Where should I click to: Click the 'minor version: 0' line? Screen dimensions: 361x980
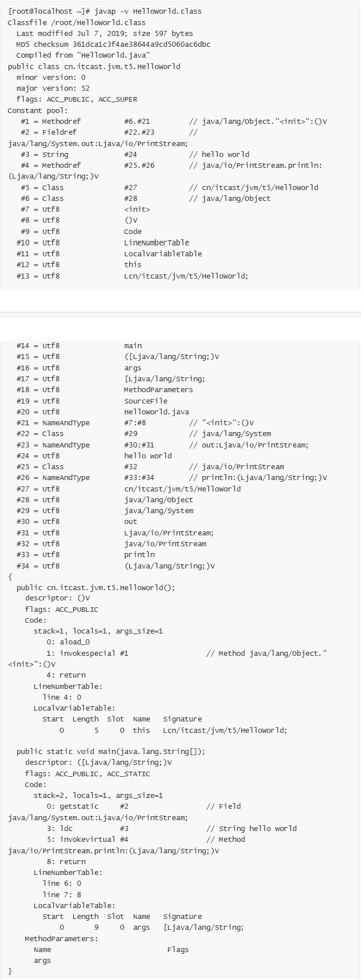click(51, 78)
